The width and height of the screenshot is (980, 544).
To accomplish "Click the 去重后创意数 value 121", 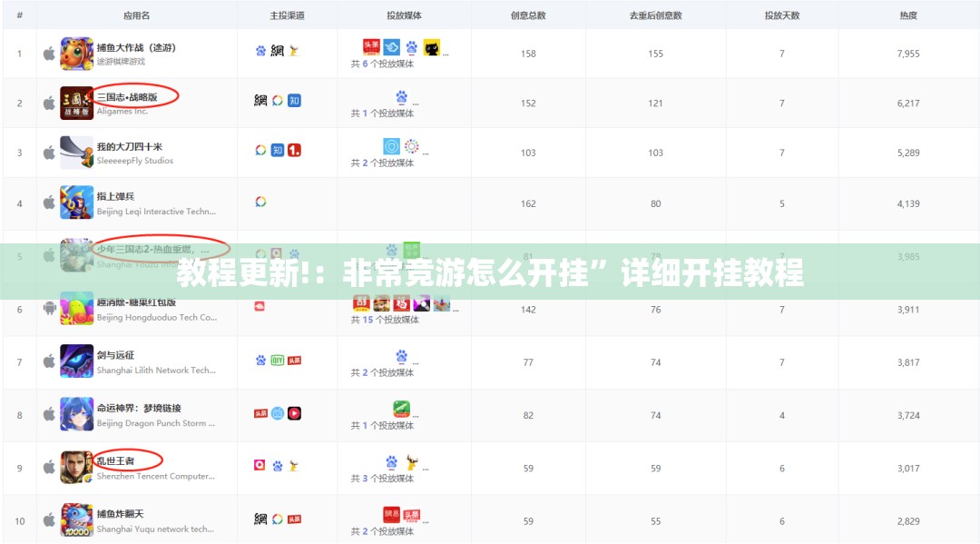I will (x=656, y=104).
